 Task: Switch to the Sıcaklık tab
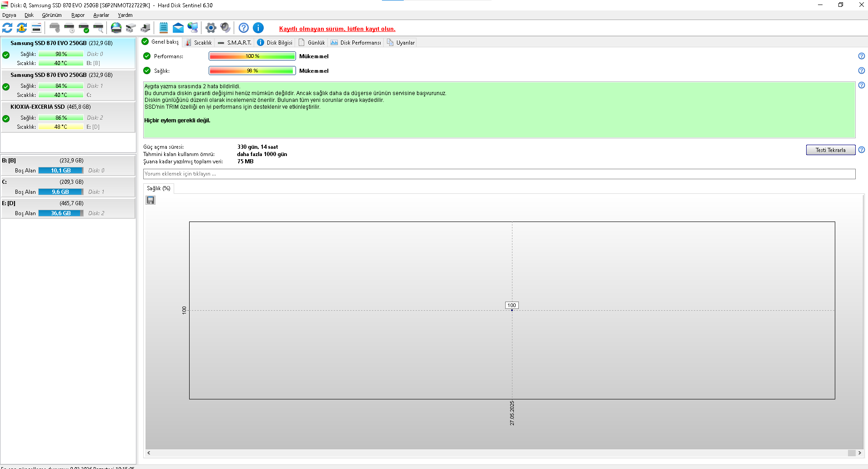(x=198, y=42)
